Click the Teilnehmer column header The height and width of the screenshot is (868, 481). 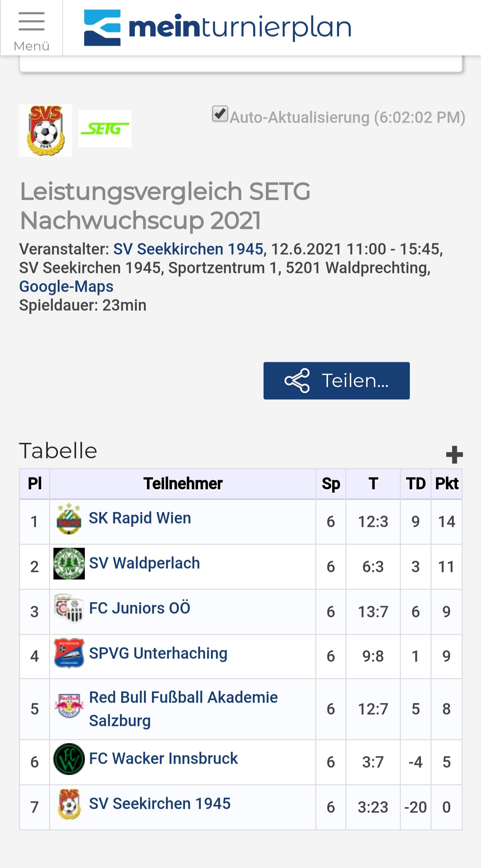pos(183,483)
